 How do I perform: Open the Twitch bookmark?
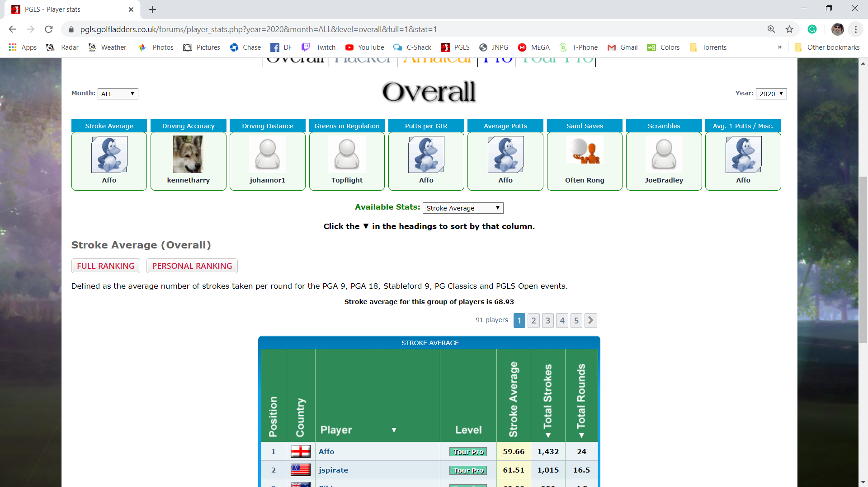[319, 47]
